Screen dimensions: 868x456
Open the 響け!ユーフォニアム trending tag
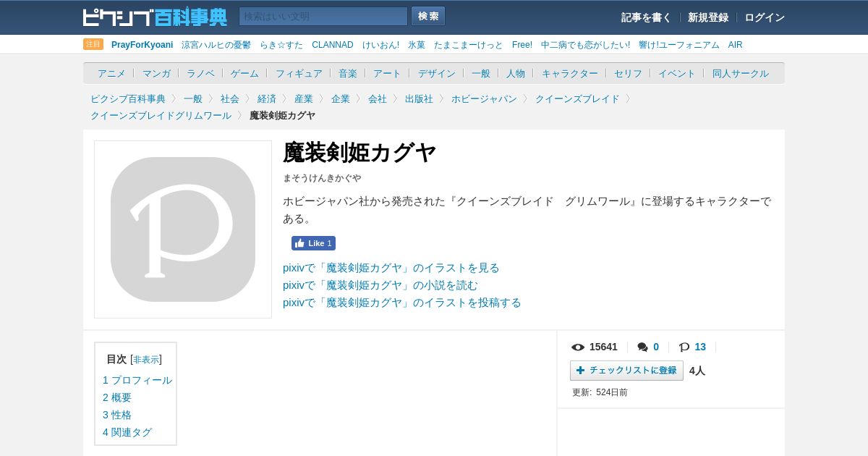click(x=679, y=45)
